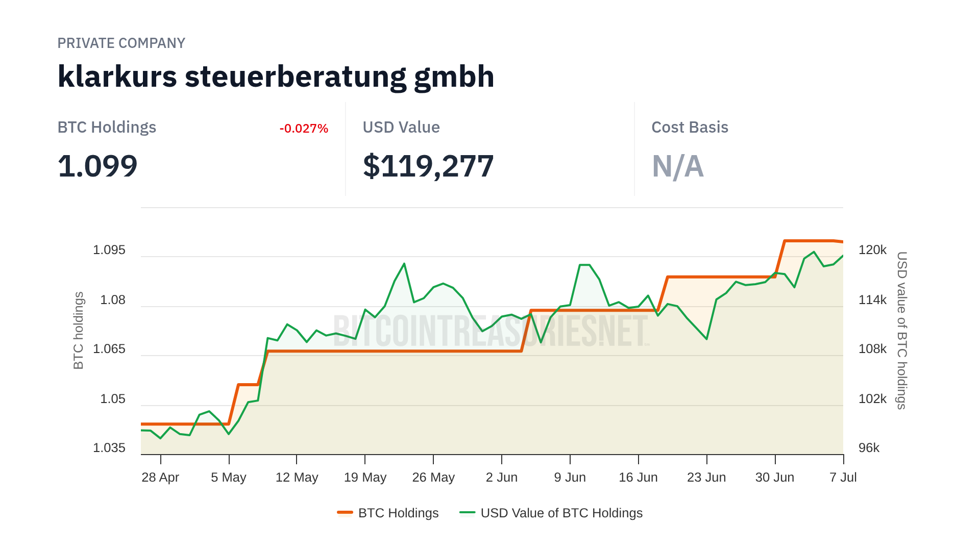Click the green USD Value legend swatch
The image size is (980, 551).
467,513
